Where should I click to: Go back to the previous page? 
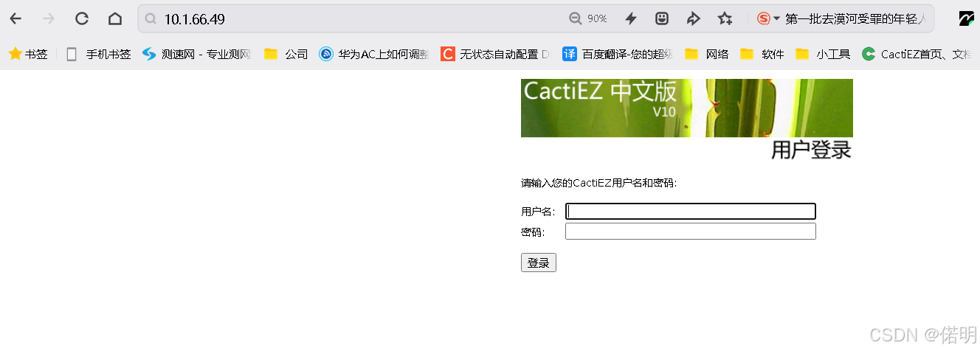[15, 18]
